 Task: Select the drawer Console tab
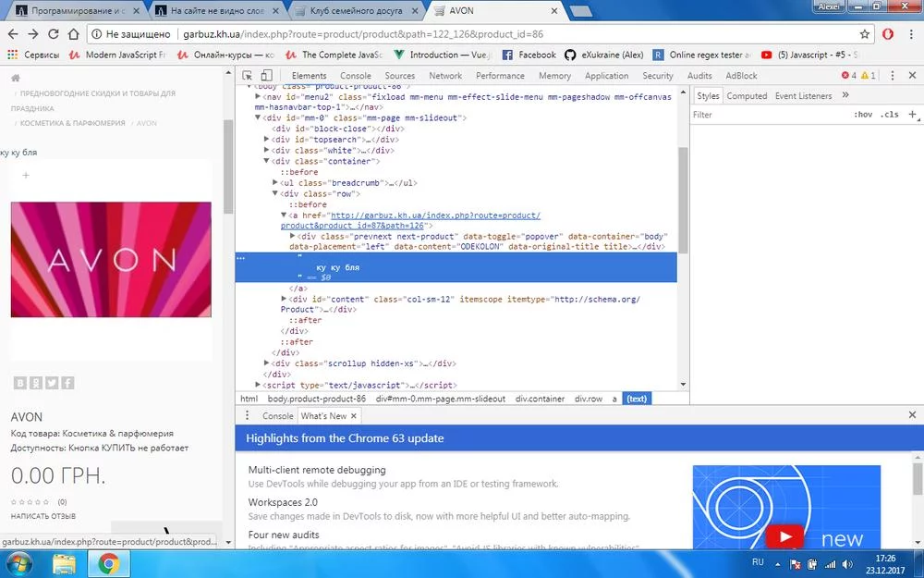pos(277,416)
